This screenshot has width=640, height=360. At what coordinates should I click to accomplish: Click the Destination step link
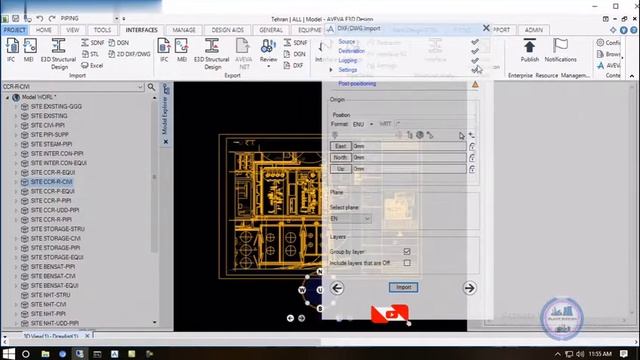coord(351,51)
